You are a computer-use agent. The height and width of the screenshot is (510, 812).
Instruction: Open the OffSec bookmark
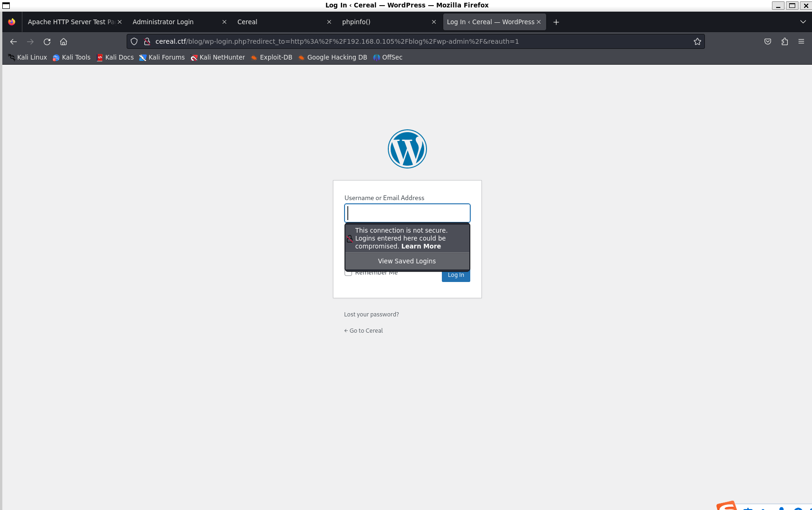pos(388,57)
